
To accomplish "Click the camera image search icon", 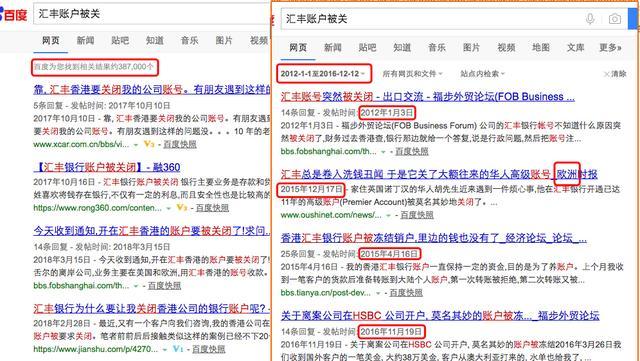I will 615,19.
